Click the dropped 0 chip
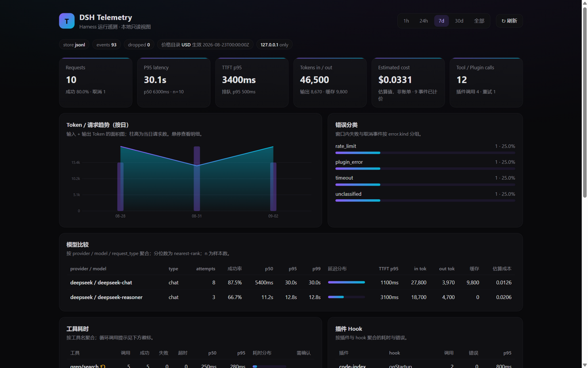 139,45
